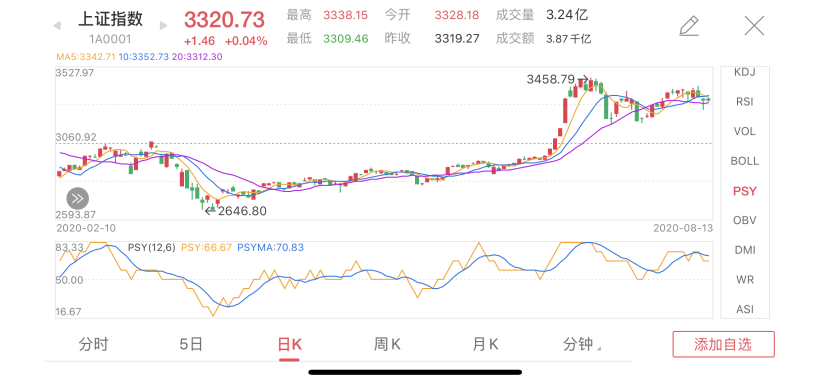Select the VOL indicator
830x384 pixels.
pyautogui.click(x=745, y=131)
